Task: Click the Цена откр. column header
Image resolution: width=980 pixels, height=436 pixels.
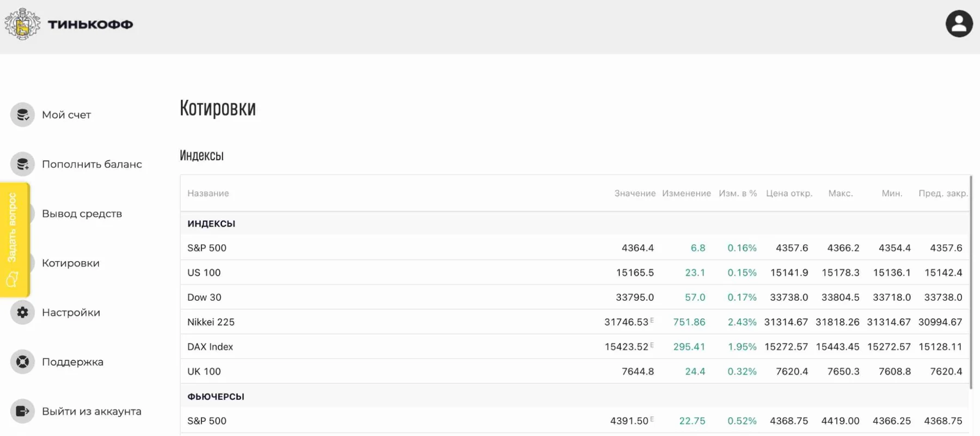Action: pyautogui.click(x=789, y=193)
